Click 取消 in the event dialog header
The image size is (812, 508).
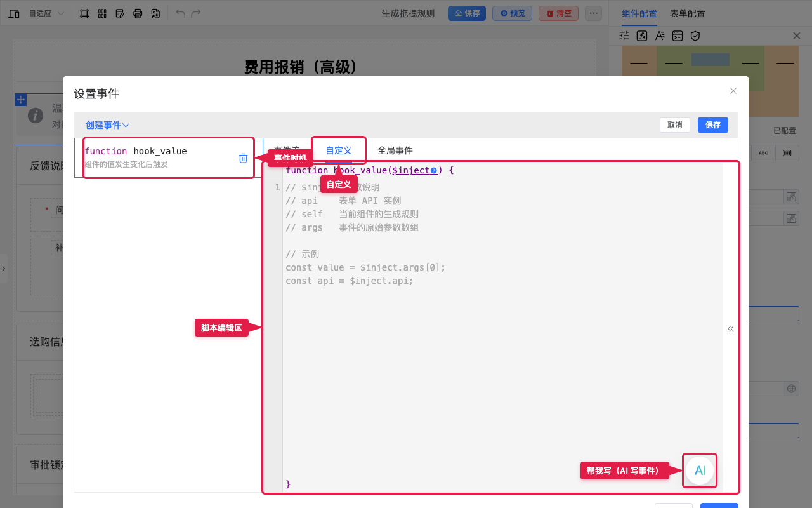click(675, 125)
